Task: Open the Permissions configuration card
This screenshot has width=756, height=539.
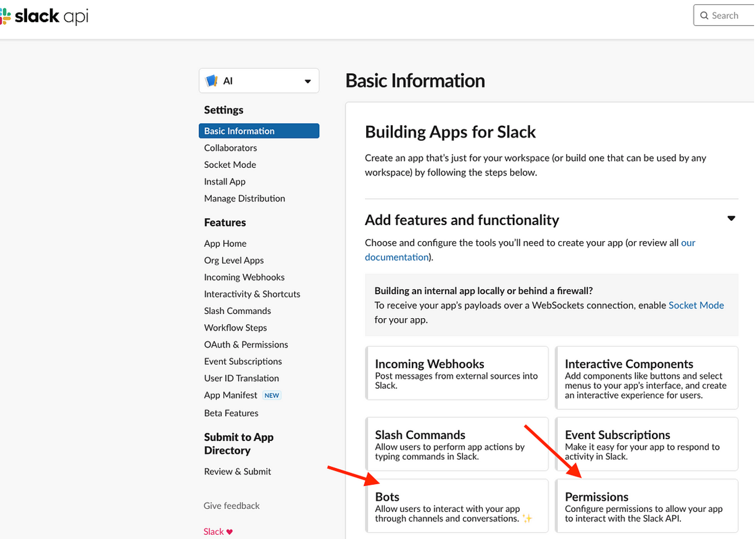Action: 646,505
